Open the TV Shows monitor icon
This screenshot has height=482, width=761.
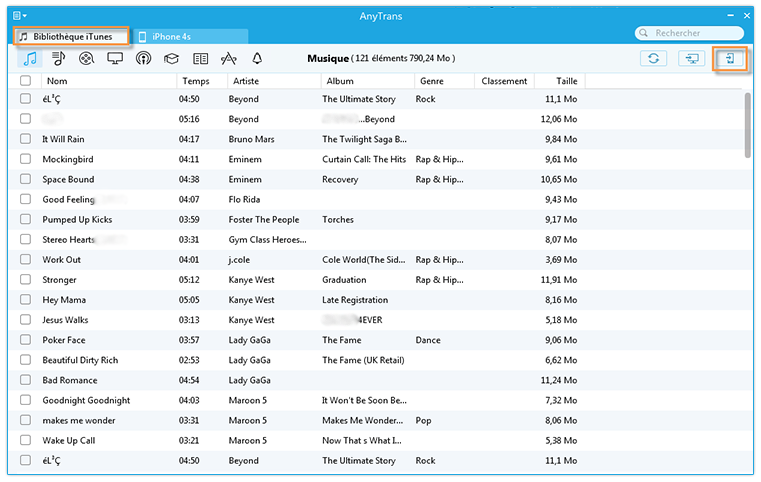(x=115, y=59)
